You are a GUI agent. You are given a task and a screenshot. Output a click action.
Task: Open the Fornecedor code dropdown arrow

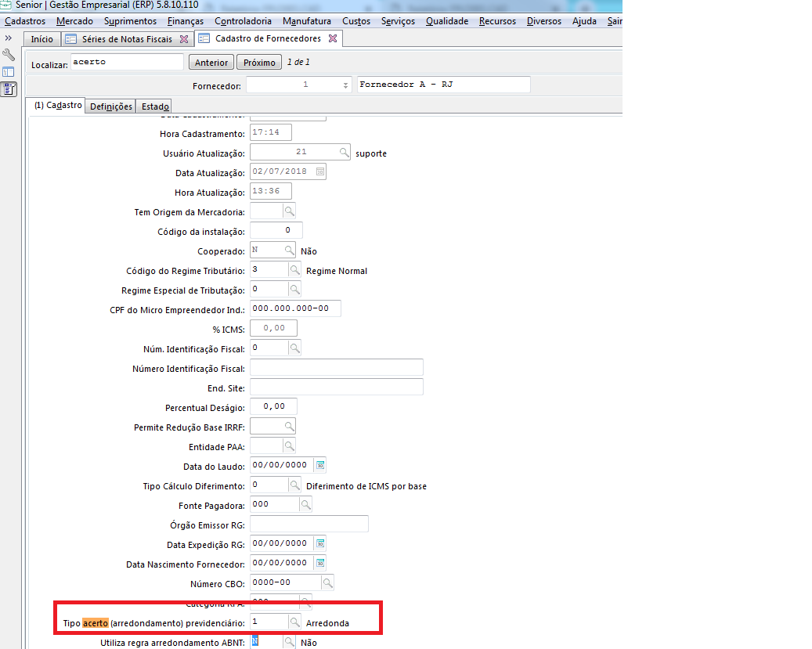click(345, 85)
